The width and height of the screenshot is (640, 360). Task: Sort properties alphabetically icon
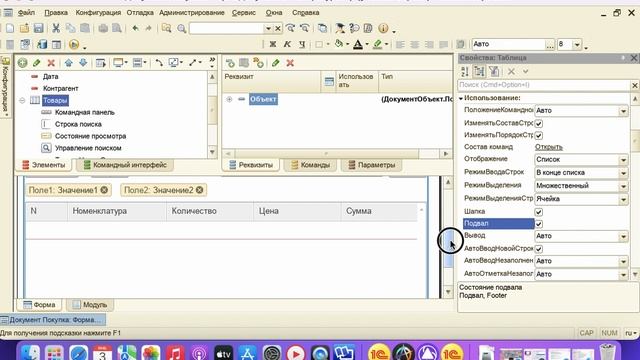tap(465, 71)
